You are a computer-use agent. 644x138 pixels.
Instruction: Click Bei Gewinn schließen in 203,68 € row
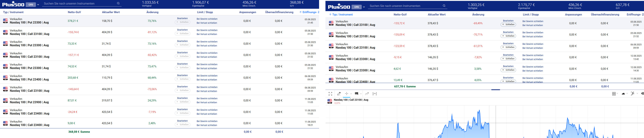pos(207,76)
